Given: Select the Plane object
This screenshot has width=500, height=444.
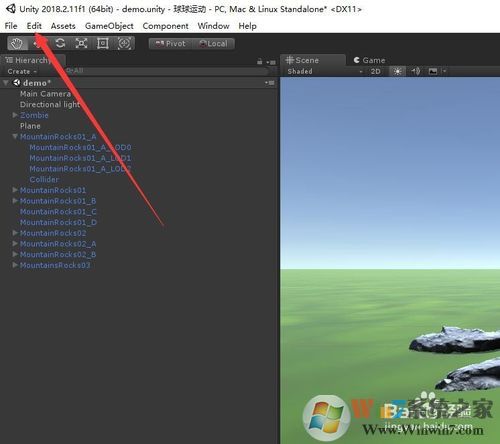Looking at the screenshot, I should pos(30,126).
